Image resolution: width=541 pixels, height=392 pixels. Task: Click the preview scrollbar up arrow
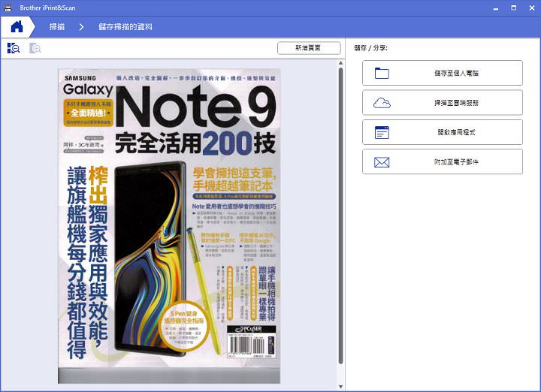pos(340,63)
